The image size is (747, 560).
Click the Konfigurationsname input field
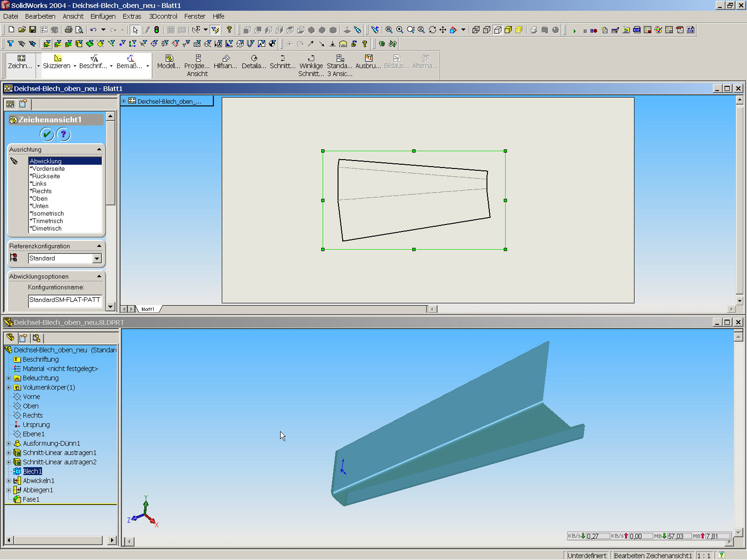coord(64,300)
